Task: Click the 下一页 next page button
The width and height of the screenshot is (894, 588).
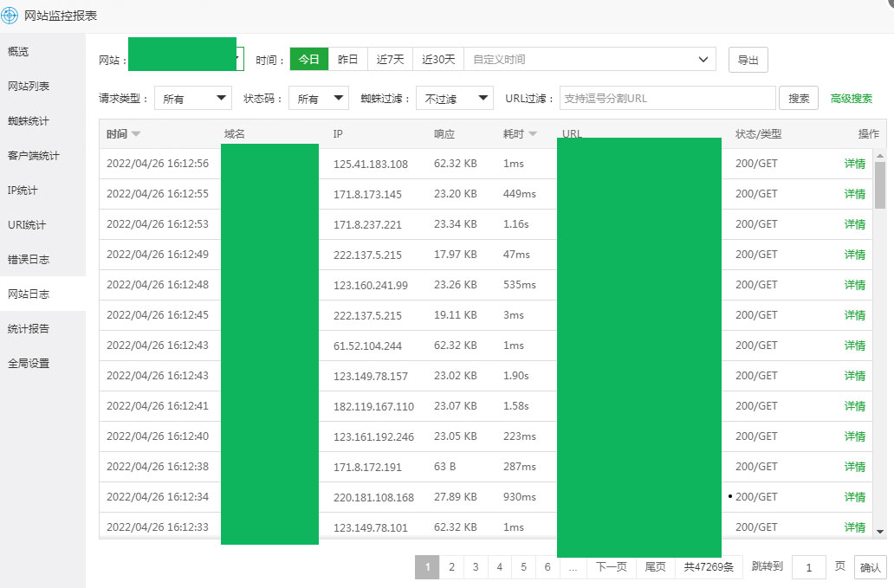Action: [612, 567]
